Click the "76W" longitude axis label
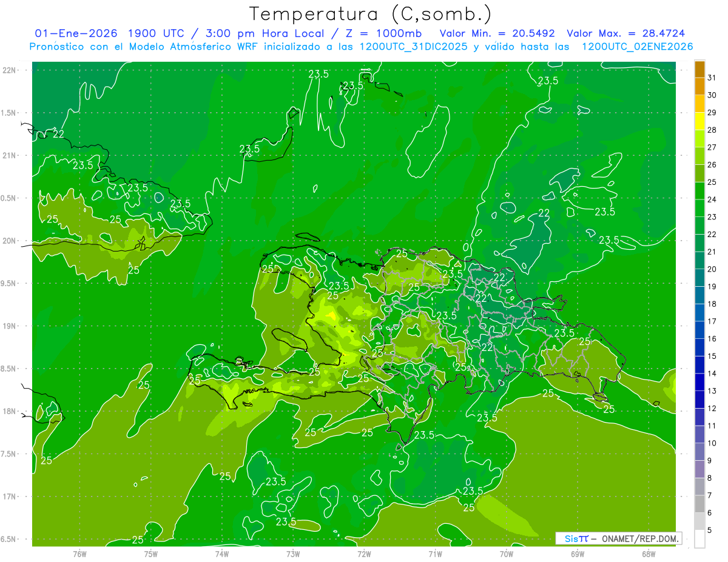 [x=79, y=554]
